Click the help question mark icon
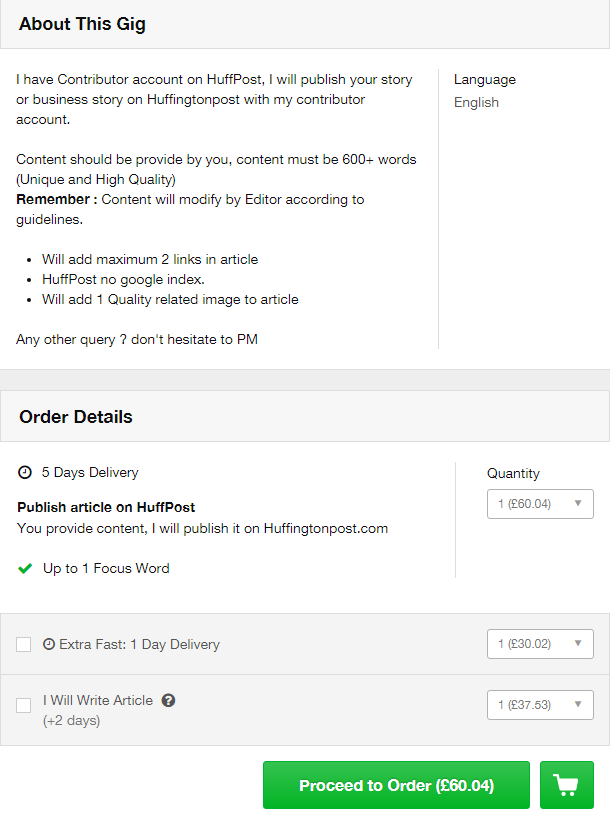 [x=169, y=700]
